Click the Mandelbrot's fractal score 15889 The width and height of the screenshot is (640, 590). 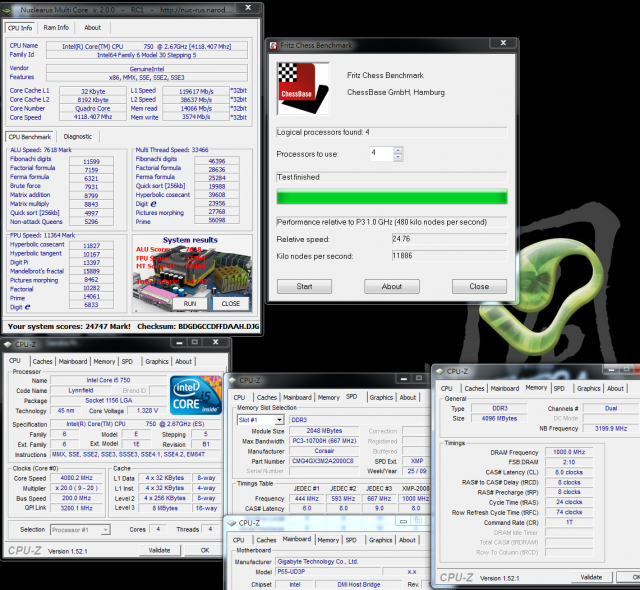coord(91,271)
